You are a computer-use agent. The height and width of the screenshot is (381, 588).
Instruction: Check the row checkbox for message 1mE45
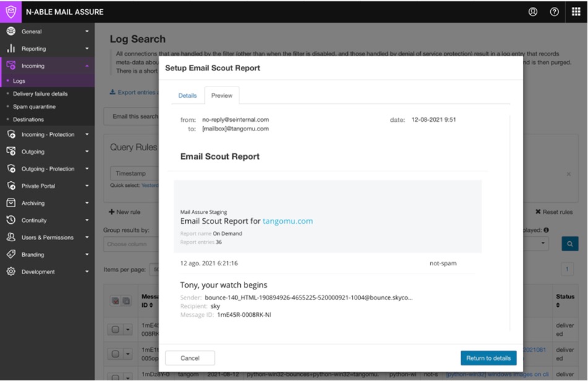[116, 329]
